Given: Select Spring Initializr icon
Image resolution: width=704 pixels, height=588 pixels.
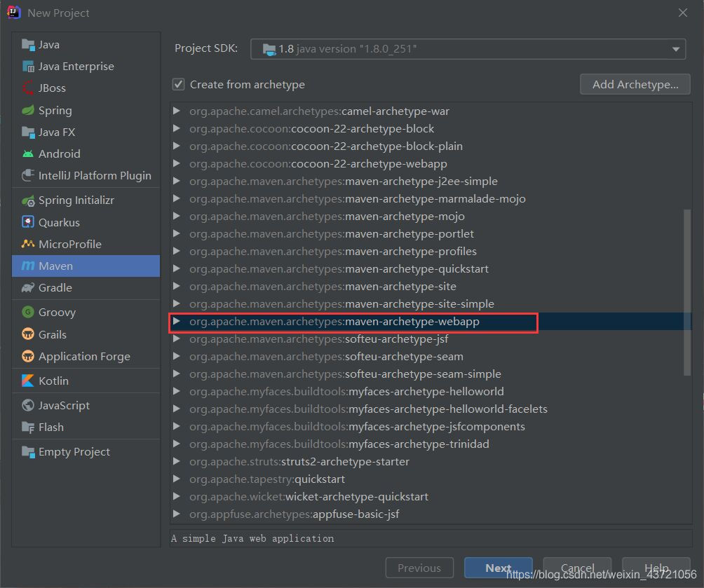Looking at the screenshot, I should pos(28,200).
